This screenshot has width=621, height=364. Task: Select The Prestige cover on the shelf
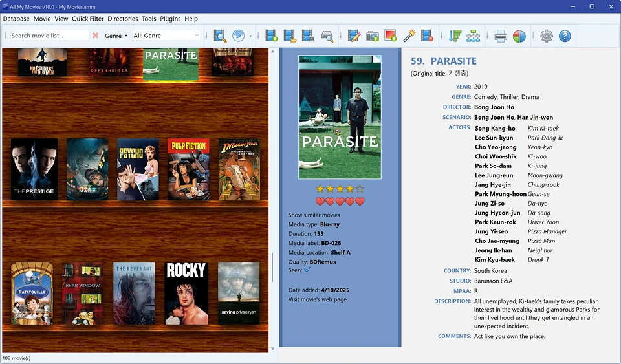(x=34, y=169)
